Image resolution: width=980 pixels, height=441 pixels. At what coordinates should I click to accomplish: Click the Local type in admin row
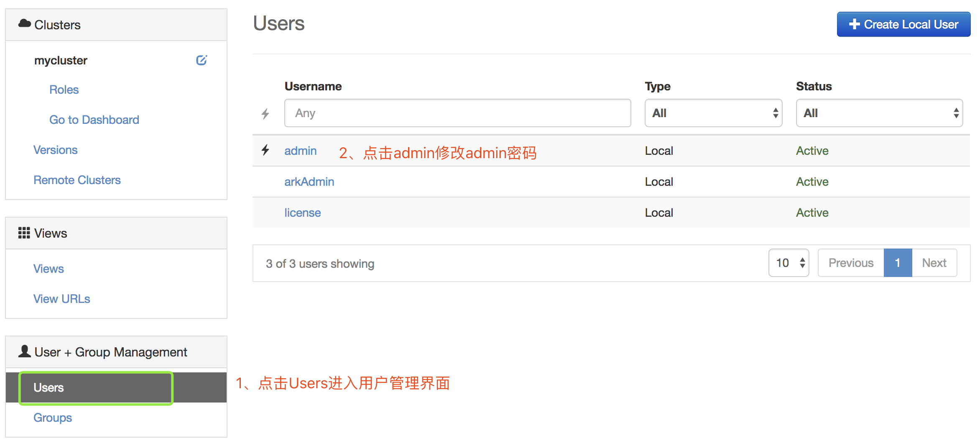click(x=659, y=151)
